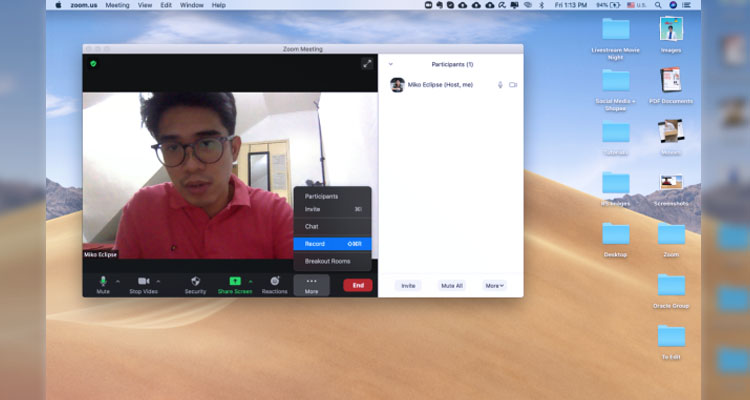Click the Participants (1) panel header

(x=452, y=64)
